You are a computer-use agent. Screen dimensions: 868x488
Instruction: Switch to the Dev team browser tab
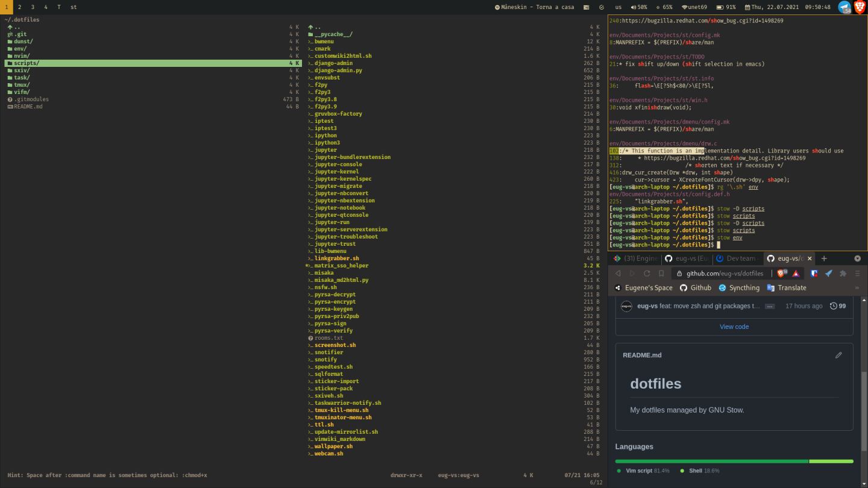(x=740, y=258)
